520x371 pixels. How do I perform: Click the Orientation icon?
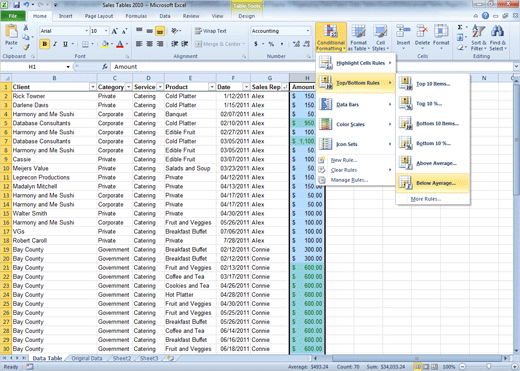coord(175,31)
